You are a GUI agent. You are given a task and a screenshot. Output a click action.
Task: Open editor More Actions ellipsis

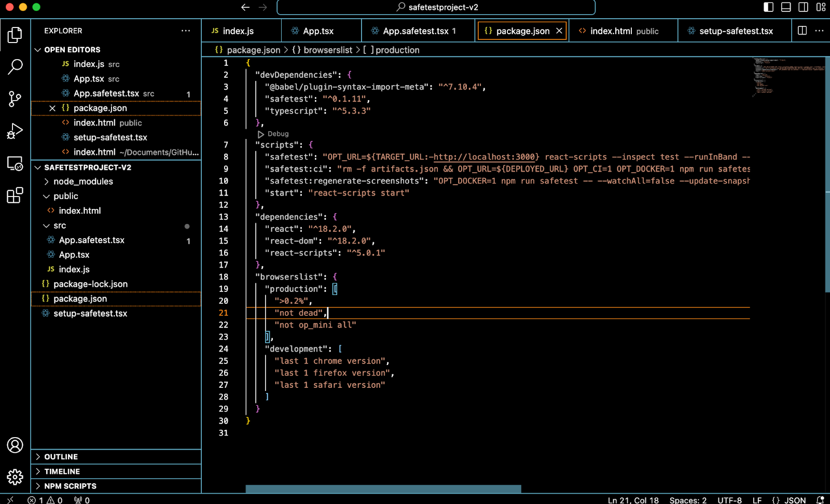pyautogui.click(x=819, y=31)
